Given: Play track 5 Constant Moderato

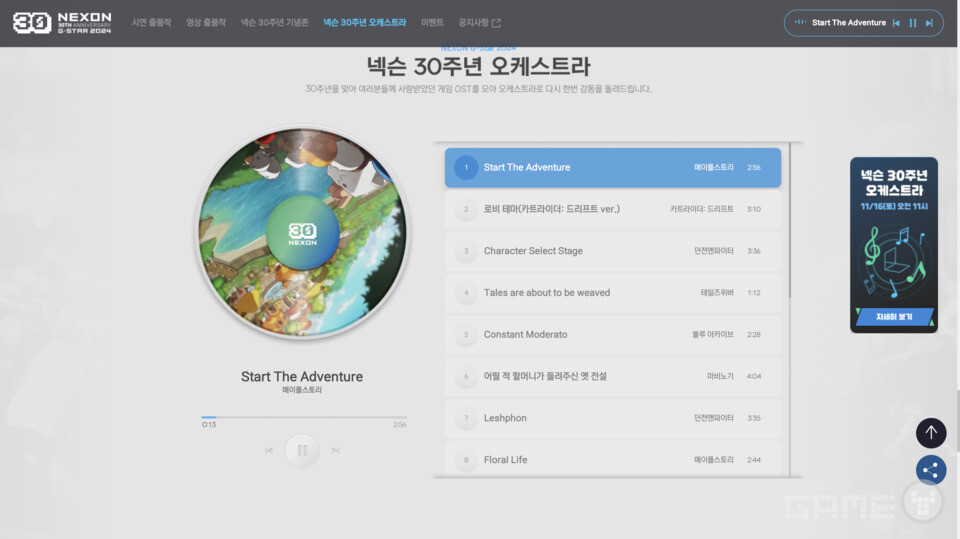Looking at the screenshot, I should pyautogui.click(x=613, y=334).
